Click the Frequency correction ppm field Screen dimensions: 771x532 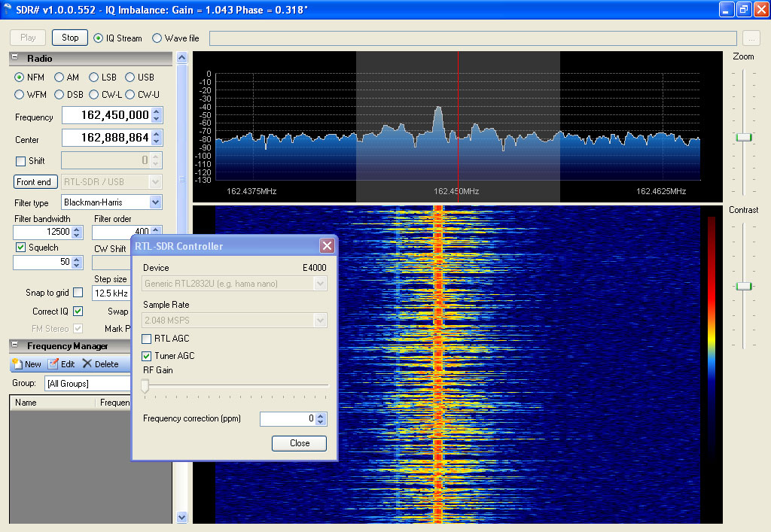(x=287, y=419)
